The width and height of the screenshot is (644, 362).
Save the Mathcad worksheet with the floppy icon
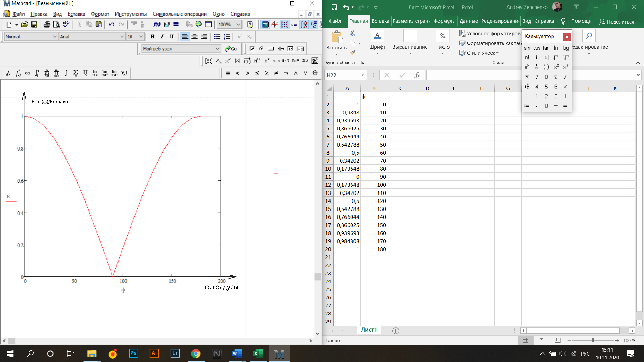[34, 24]
